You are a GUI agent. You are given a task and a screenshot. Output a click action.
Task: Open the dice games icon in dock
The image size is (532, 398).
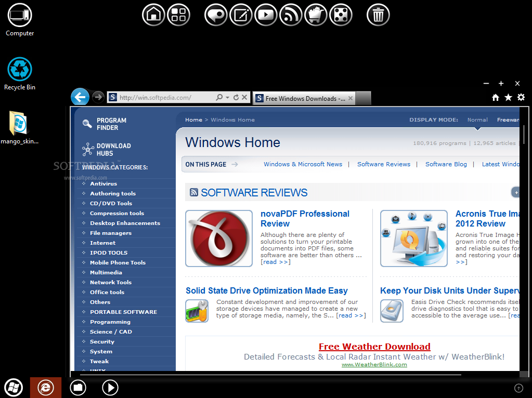[341, 15]
